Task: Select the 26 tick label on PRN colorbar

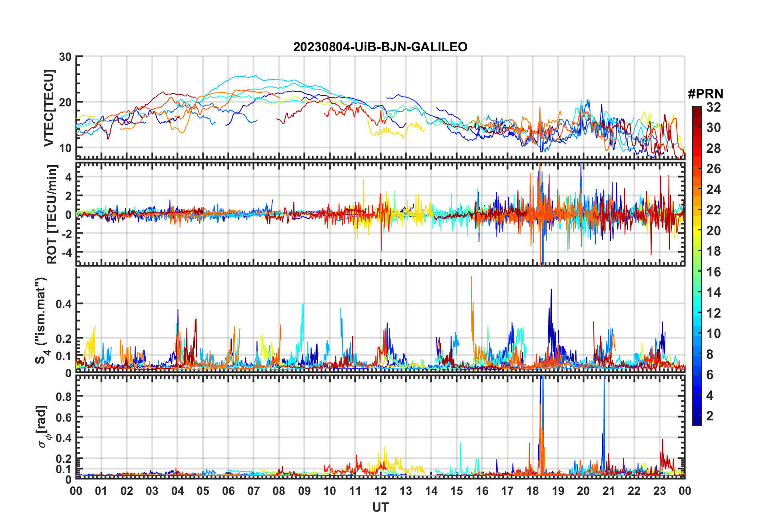Action: [713, 169]
